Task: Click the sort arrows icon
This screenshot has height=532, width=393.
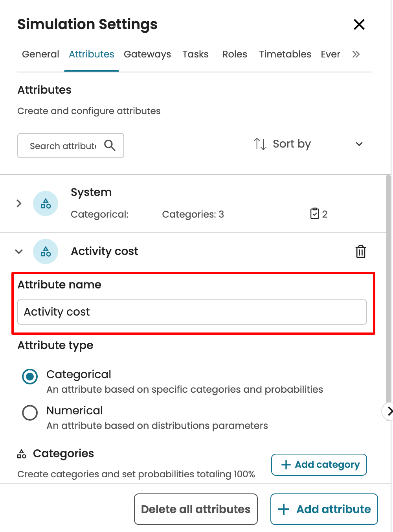Action: (x=260, y=144)
